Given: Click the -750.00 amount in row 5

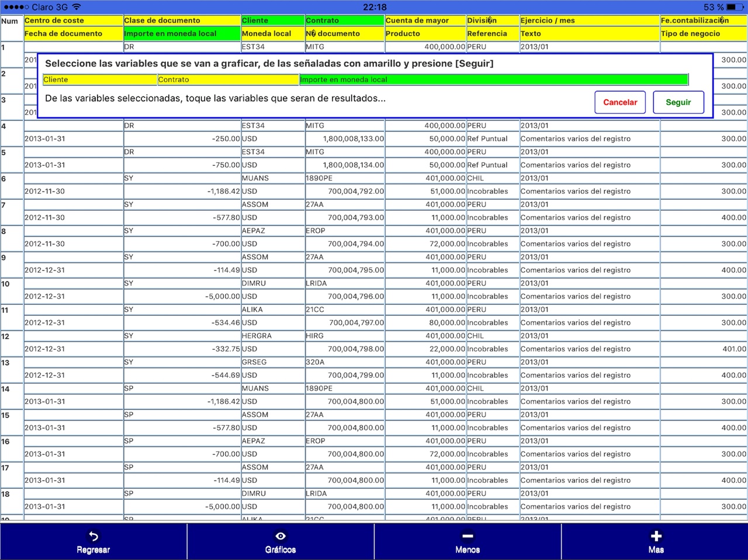Looking at the screenshot, I should 226,165.
